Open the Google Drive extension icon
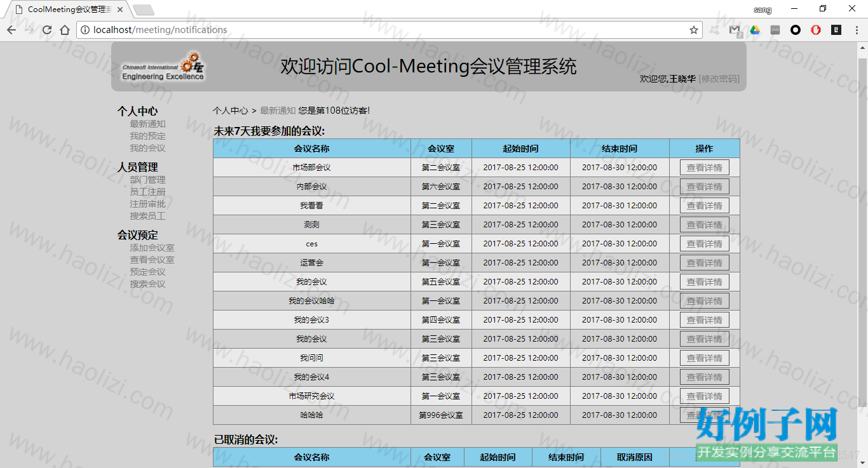868x468 pixels. [755, 30]
